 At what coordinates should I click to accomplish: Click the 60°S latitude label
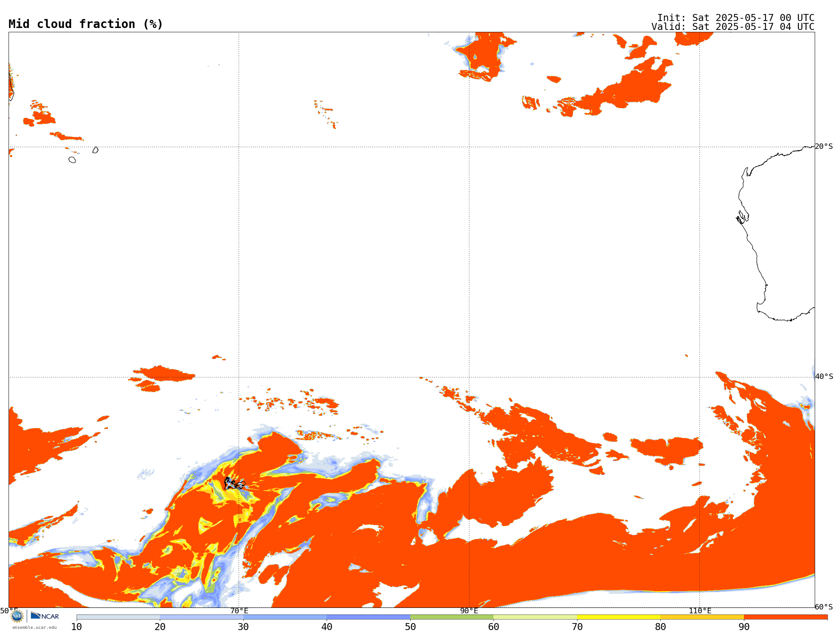[824, 607]
